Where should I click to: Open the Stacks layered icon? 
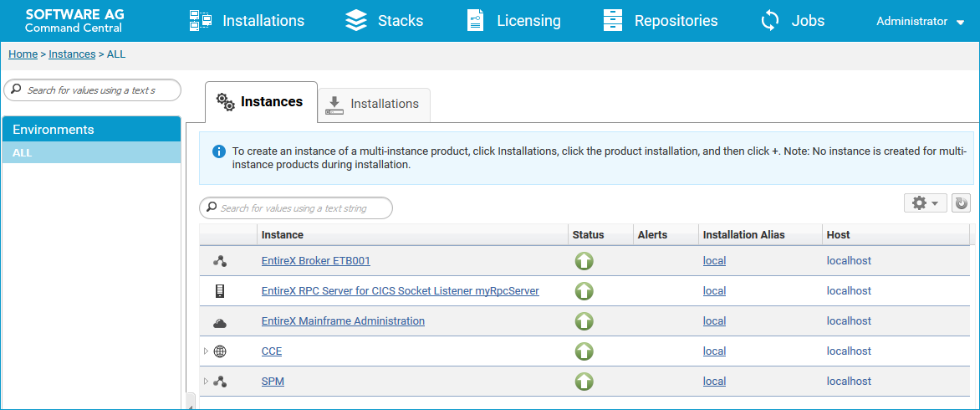click(x=356, y=21)
